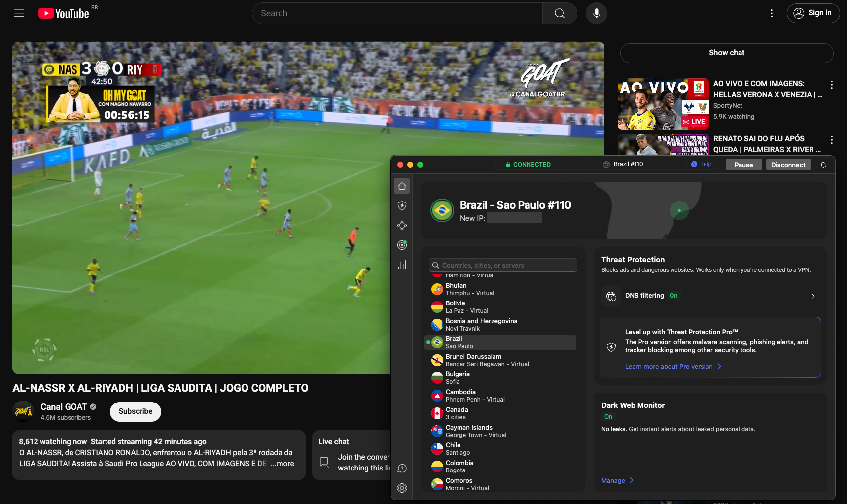The image size is (847, 504).
Task: Focus the YouTube search field
Action: coord(397,13)
